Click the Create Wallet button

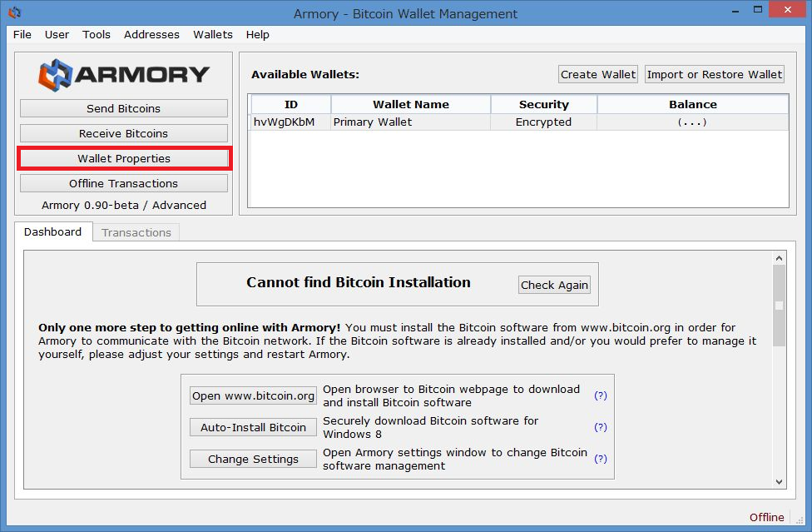598,75
